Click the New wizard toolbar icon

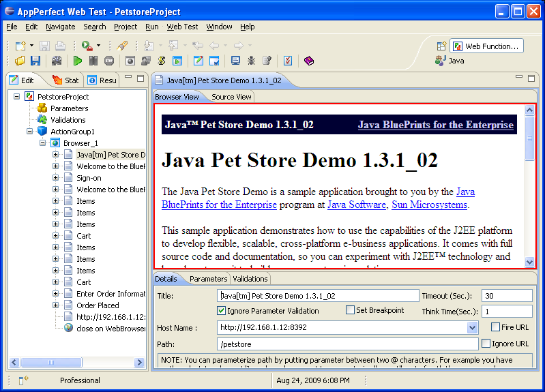coord(20,46)
